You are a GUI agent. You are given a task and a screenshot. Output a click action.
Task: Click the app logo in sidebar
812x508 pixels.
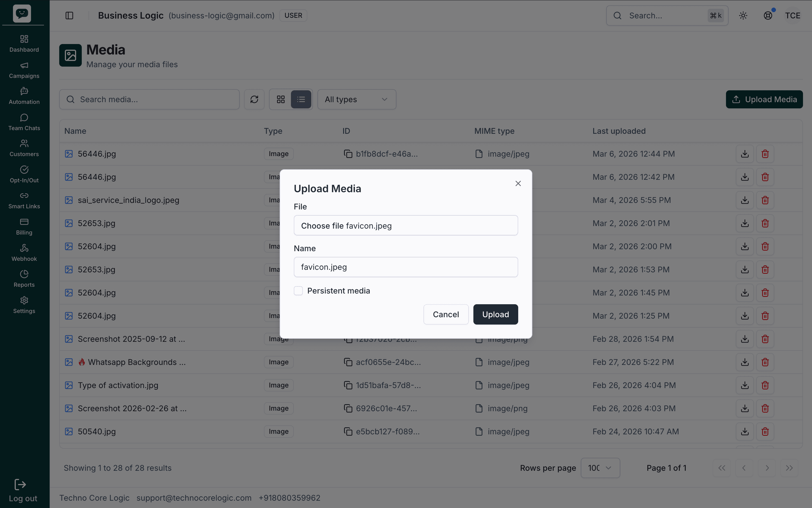pyautogui.click(x=22, y=14)
